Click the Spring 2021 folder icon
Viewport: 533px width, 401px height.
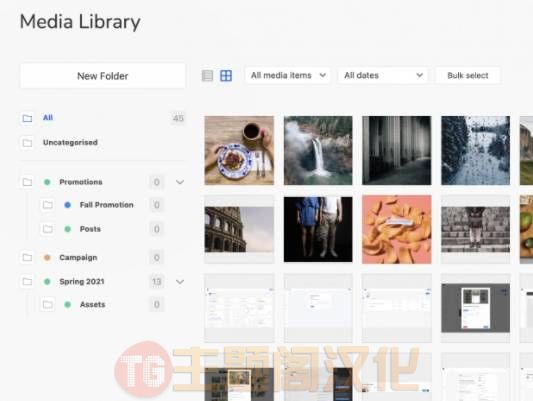point(27,282)
